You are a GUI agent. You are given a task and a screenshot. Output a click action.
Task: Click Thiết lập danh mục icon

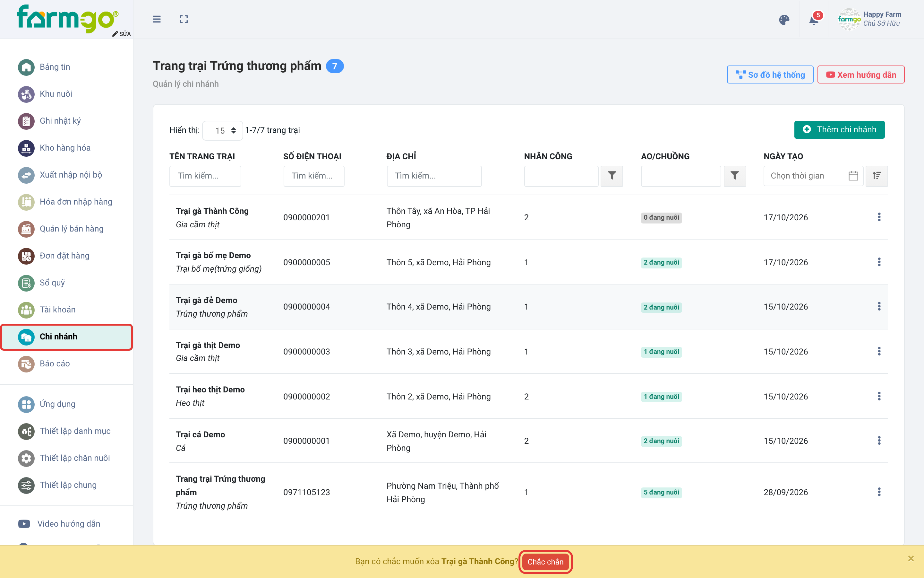(26, 431)
